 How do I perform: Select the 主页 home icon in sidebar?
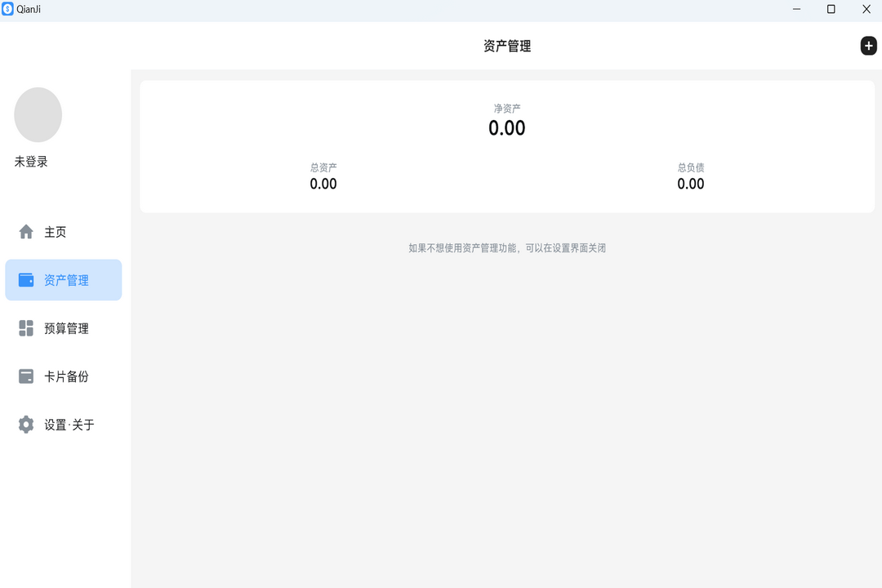[x=24, y=231]
